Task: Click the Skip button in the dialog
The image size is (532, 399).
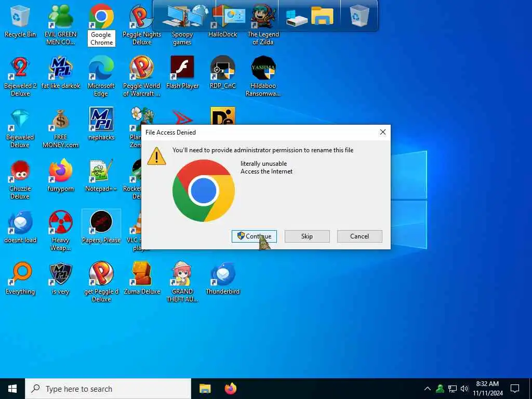Action: [x=307, y=236]
